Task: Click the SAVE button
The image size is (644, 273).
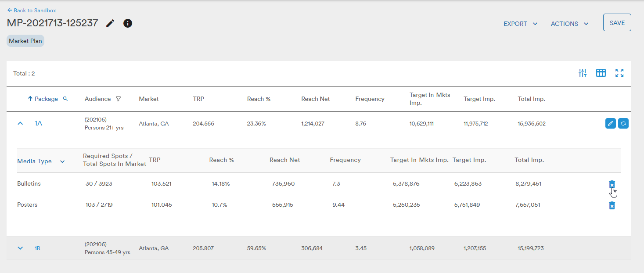Action: click(617, 23)
